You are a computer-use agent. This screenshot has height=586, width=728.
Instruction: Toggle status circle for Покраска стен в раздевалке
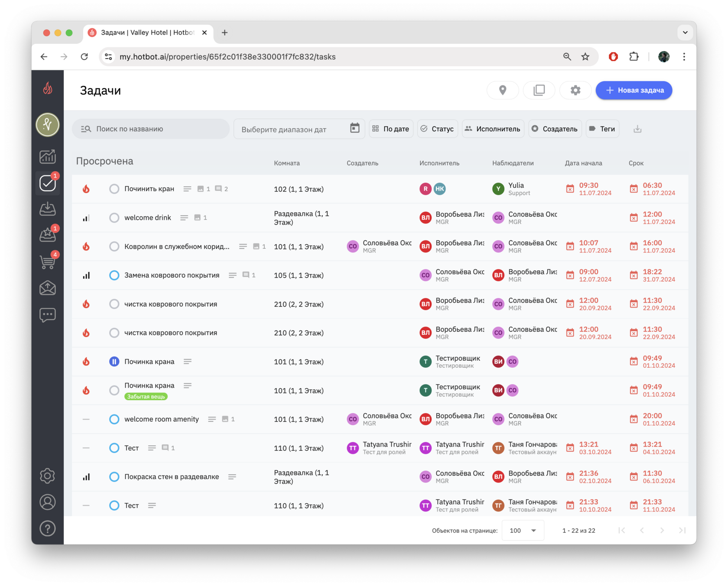point(114,477)
